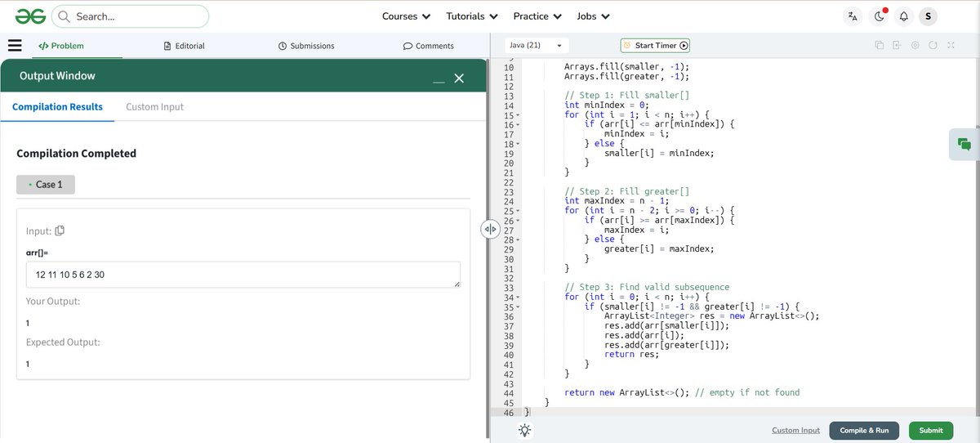Viewport: 980px width, 443px height.
Task: Open the user profile avatar S
Action: 929,16
